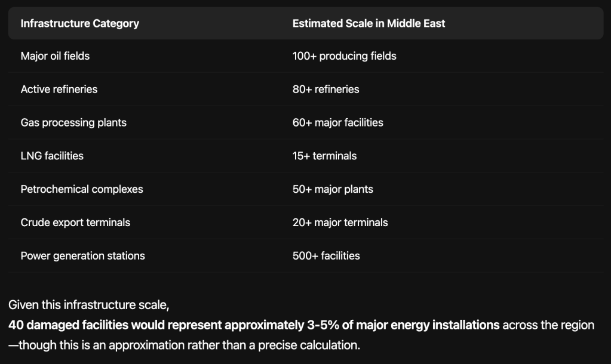Viewport: 611px width, 364px height.
Task: Click the bold '40 damaged facilities' sentence
Action: [x=254, y=325]
